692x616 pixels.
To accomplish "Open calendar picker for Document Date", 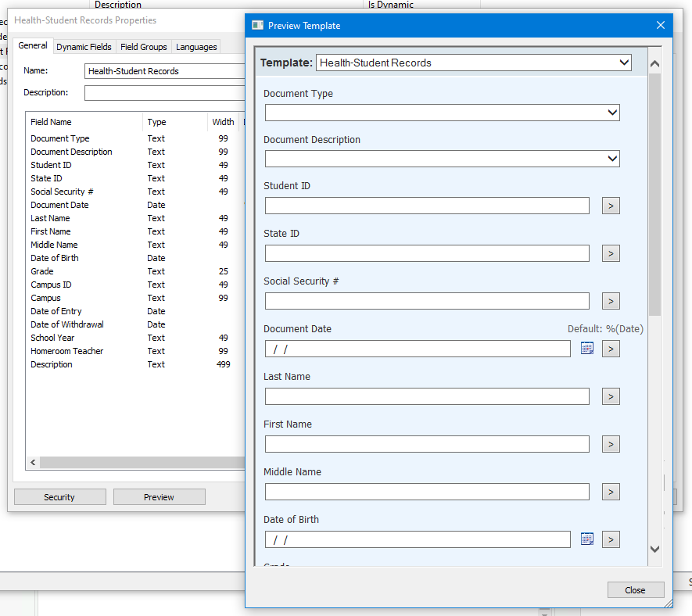I will [x=586, y=348].
